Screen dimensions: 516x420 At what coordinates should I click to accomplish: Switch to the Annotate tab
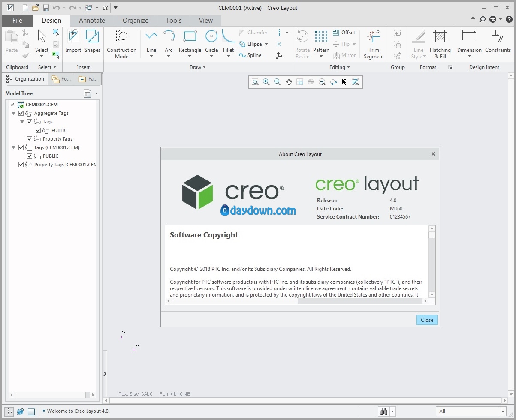coord(92,21)
